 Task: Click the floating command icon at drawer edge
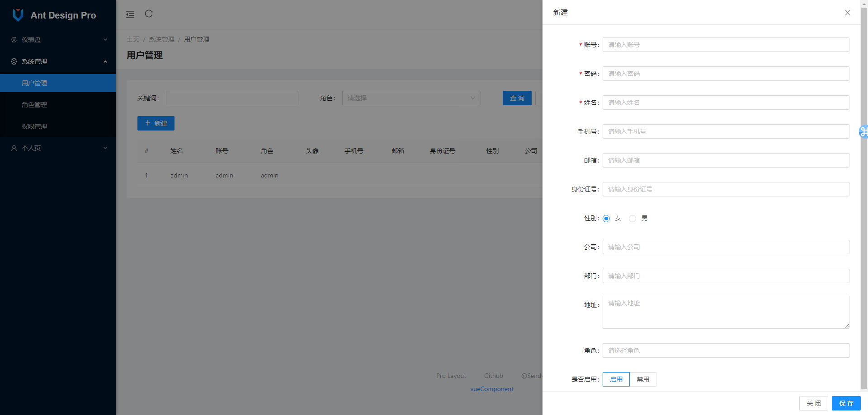(863, 131)
